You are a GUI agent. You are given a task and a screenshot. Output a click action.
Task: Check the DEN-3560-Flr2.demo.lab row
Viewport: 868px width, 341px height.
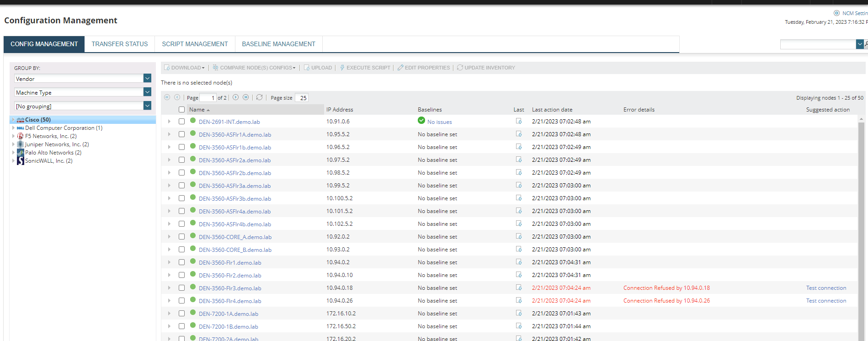tap(181, 275)
